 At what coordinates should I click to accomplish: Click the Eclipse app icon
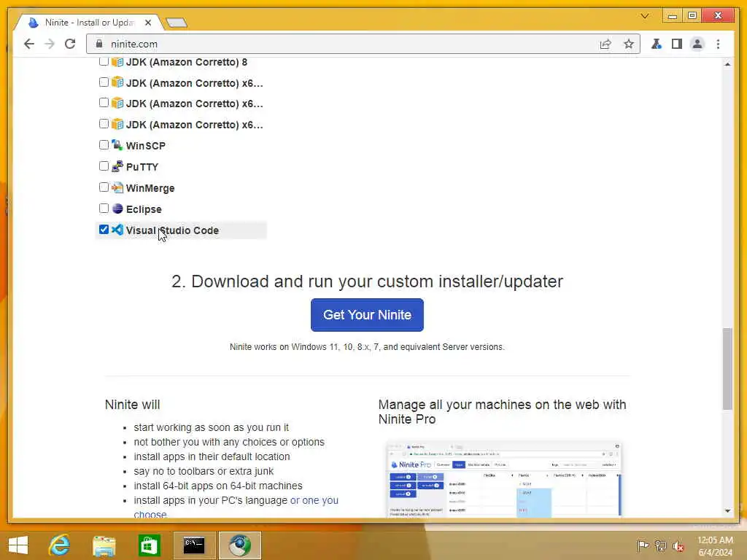pyautogui.click(x=117, y=209)
